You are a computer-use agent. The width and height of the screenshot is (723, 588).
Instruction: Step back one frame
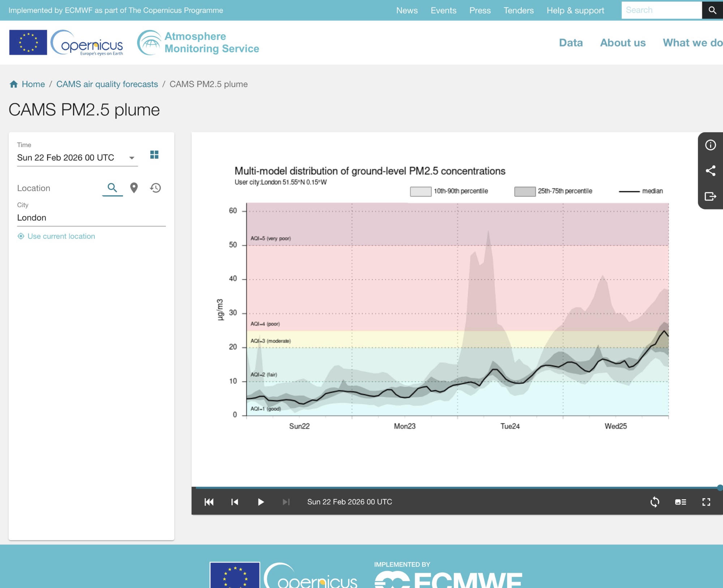tap(235, 502)
